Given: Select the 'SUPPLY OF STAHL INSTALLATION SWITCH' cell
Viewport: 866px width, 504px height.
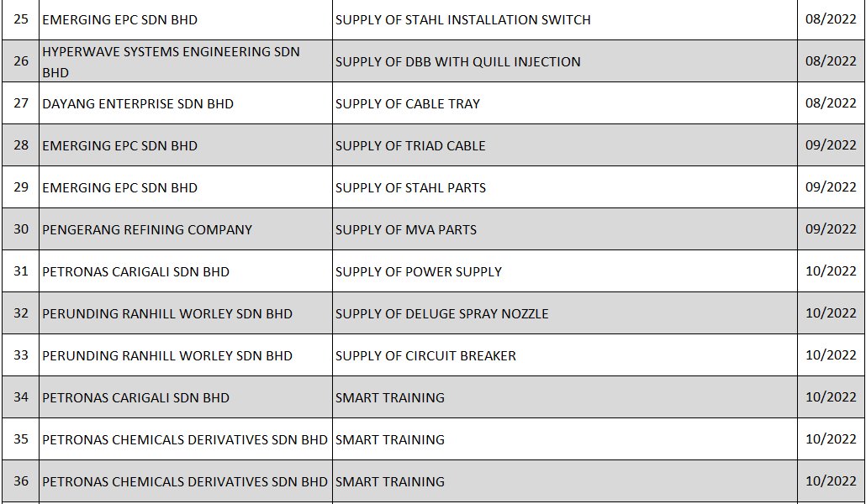Looking at the screenshot, I should point(462,19).
